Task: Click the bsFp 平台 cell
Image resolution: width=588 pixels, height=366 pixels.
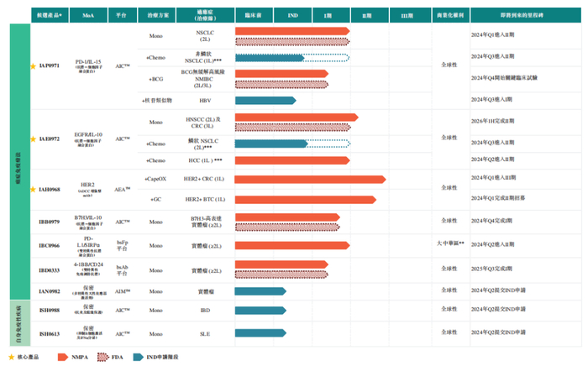Action: [x=123, y=245]
